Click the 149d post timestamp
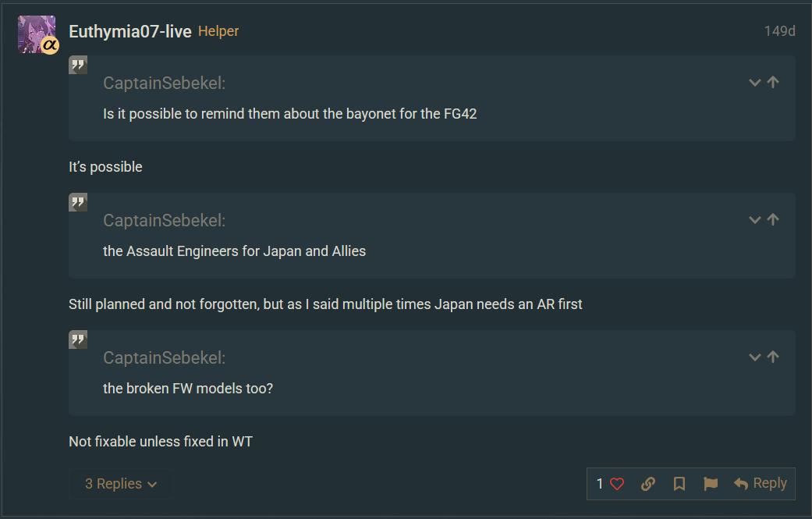 pos(779,32)
